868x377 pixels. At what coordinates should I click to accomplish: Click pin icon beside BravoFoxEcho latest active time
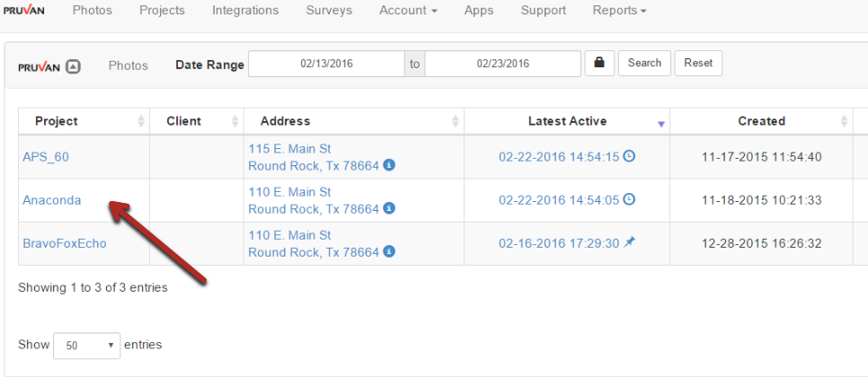[x=629, y=242]
